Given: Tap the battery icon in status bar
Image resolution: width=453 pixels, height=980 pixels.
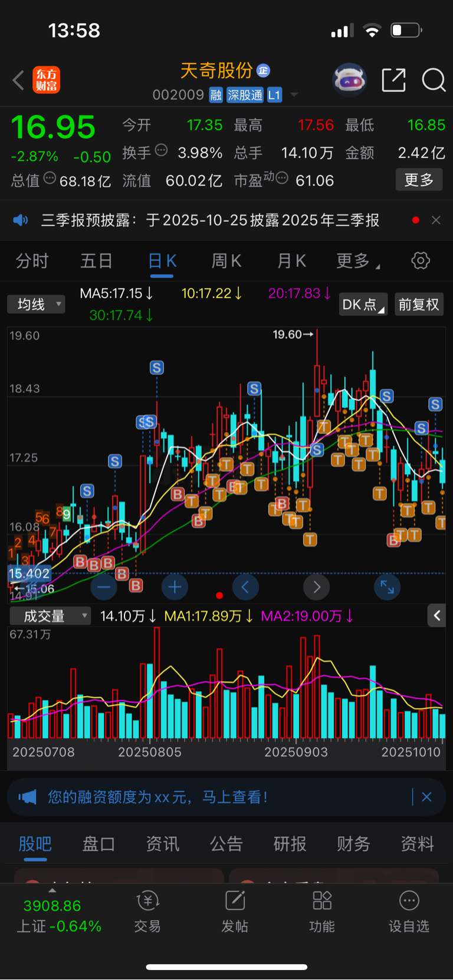Looking at the screenshot, I should pos(406,30).
